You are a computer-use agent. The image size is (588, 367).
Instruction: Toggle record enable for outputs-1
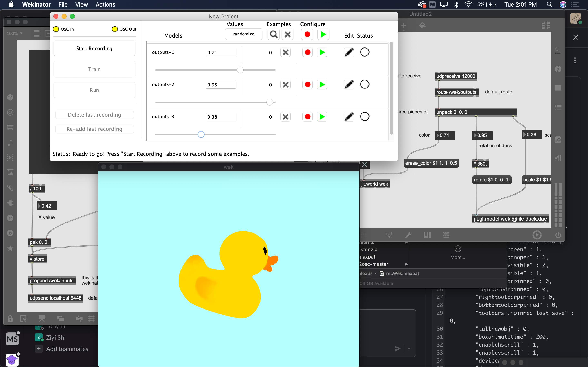coord(307,52)
